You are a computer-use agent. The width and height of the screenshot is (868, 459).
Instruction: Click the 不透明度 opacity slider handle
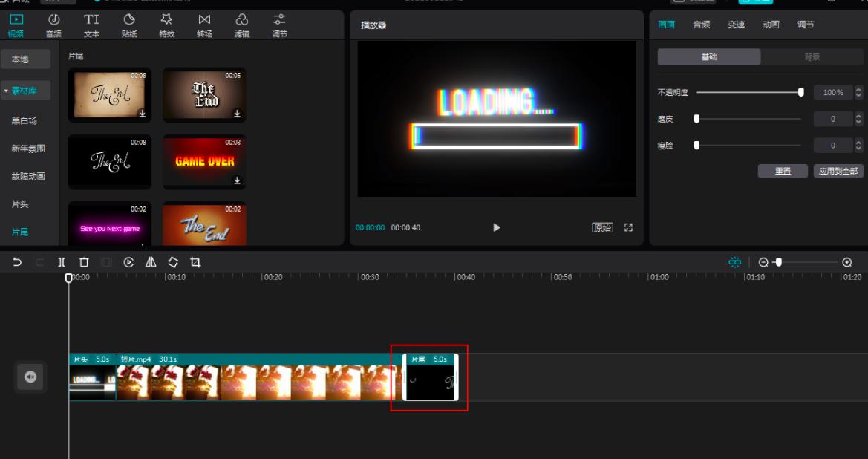pyautogui.click(x=800, y=93)
